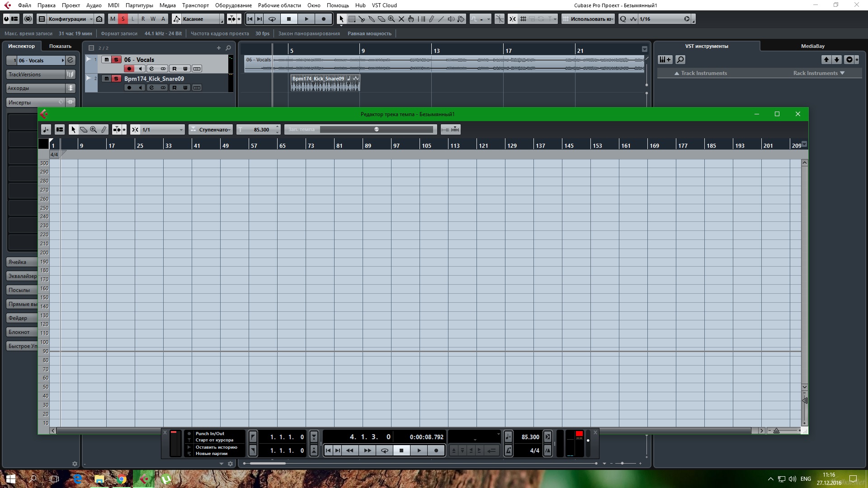Open the Транспорт menu
Image resolution: width=868 pixels, height=488 pixels.
195,5
